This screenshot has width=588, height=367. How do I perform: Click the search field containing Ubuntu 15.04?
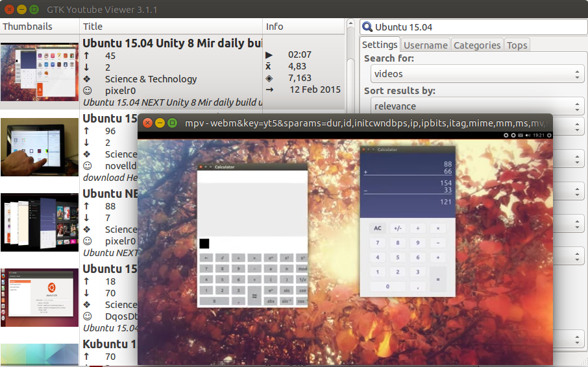pyautogui.click(x=474, y=27)
